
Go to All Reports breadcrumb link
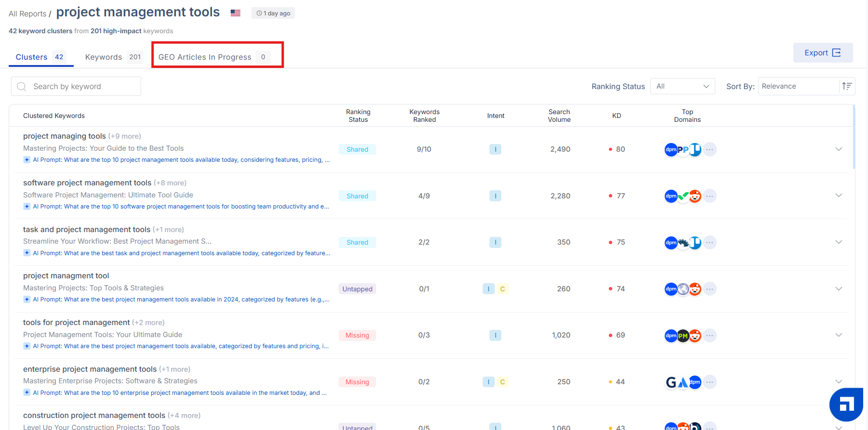pos(27,13)
